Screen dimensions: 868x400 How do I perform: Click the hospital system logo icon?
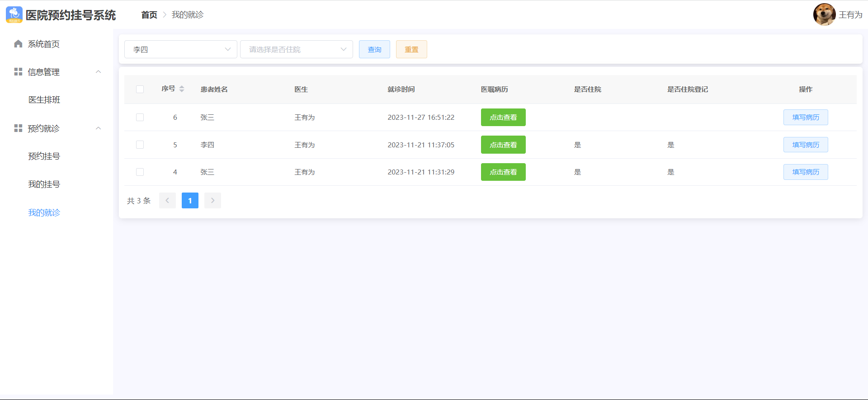pyautogui.click(x=14, y=15)
